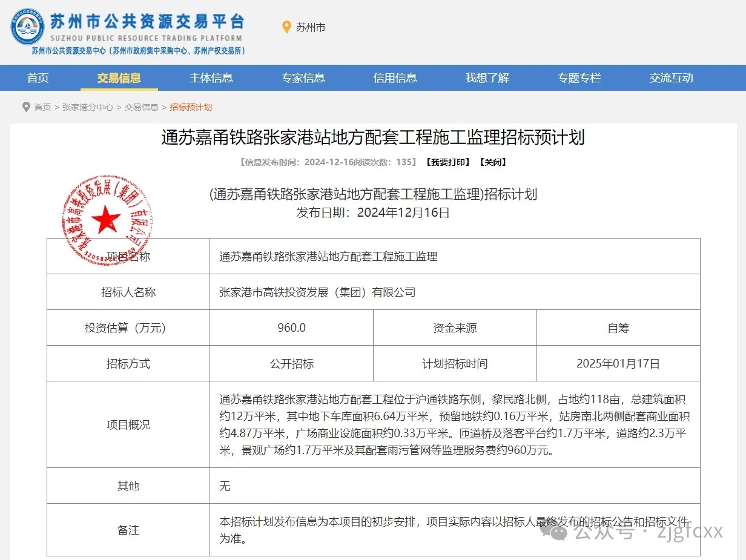Viewport: 746px width, 560px height.
Task: Open the 主体信息 nav menu
Action: point(211,77)
